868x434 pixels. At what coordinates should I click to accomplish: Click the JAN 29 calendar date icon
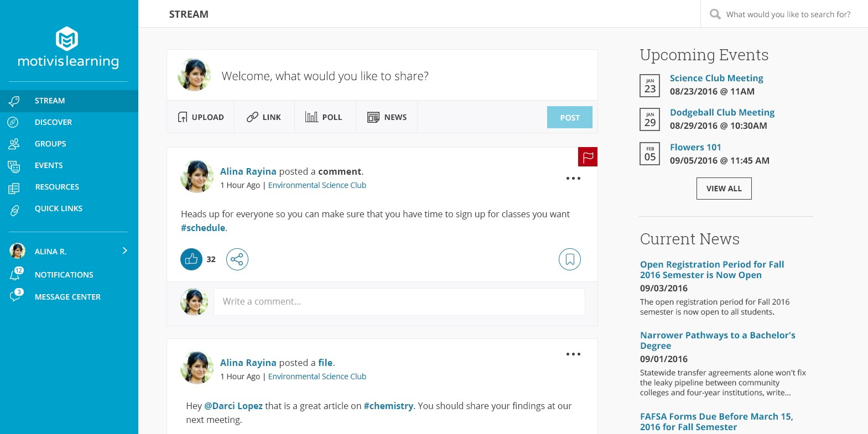click(x=650, y=120)
